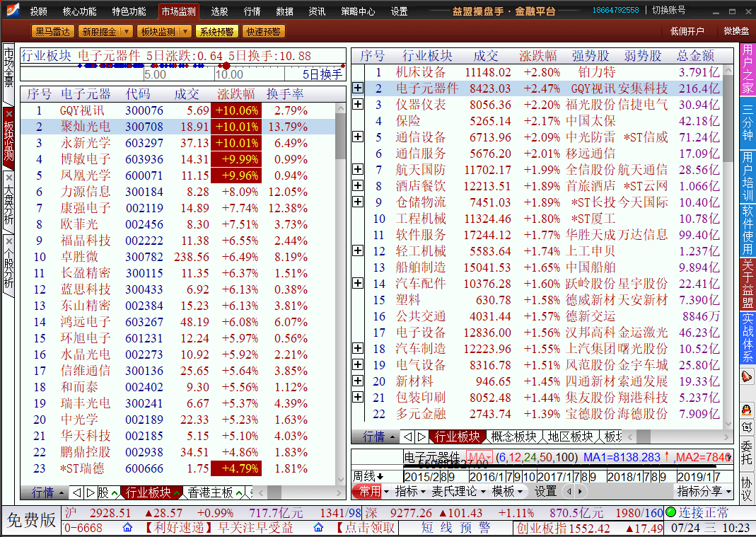Open the 市场全景 side tab

pyautogui.click(x=8, y=74)
